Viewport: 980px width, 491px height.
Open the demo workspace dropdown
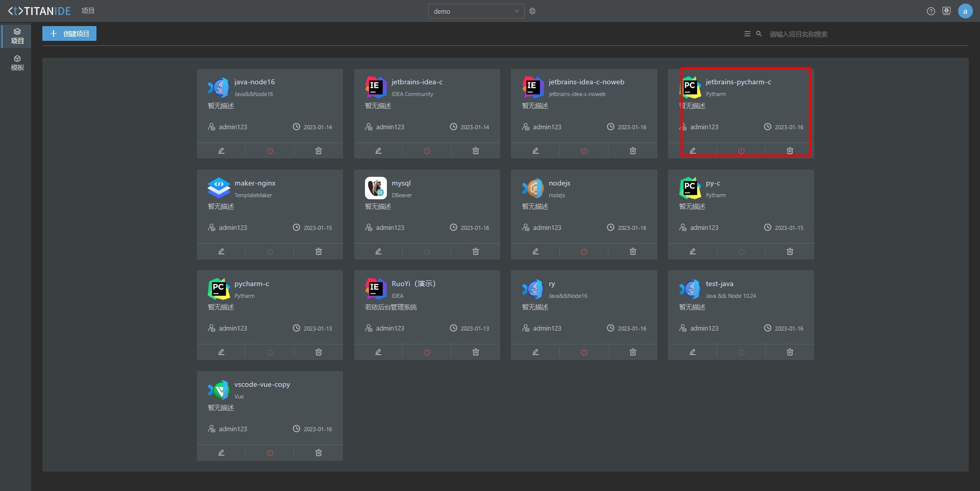476,11
